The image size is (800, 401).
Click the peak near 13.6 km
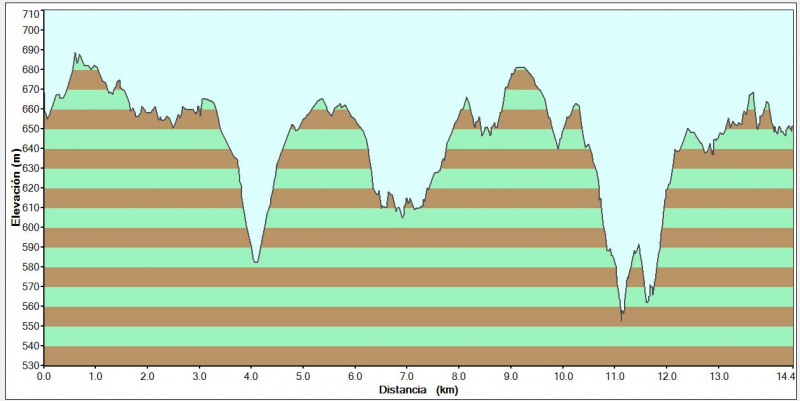pos(751,93)
